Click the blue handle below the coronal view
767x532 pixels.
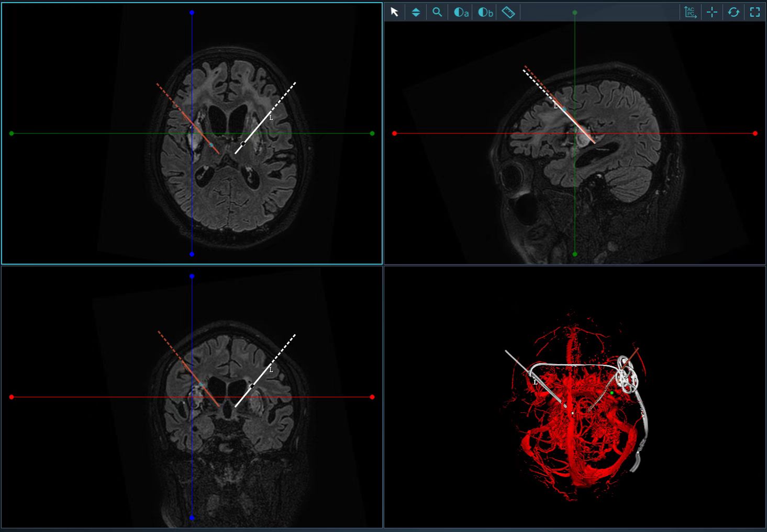[192, 518]
